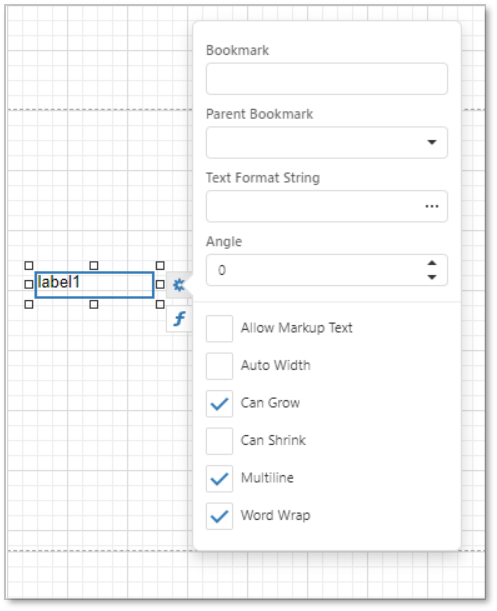
Task: Increase Angle with the up arrow
Action: tap(432, 263)
